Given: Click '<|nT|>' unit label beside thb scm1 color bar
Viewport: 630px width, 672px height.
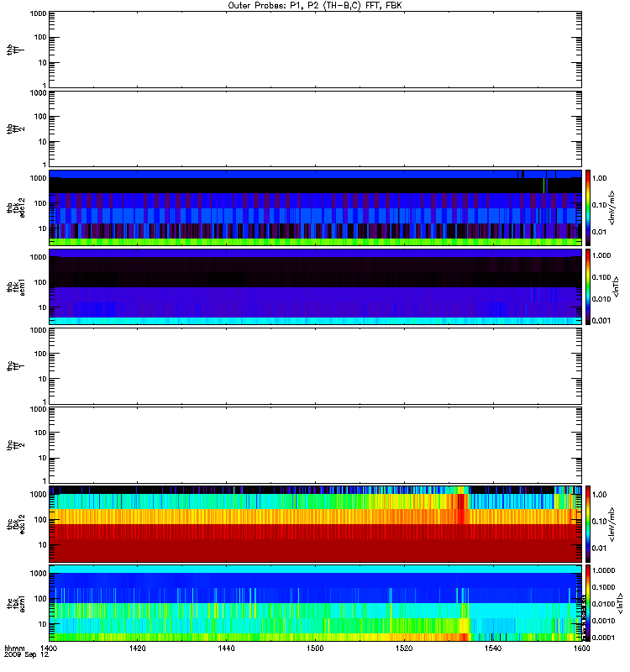Looking at the screenshot, I should point(616,286).
